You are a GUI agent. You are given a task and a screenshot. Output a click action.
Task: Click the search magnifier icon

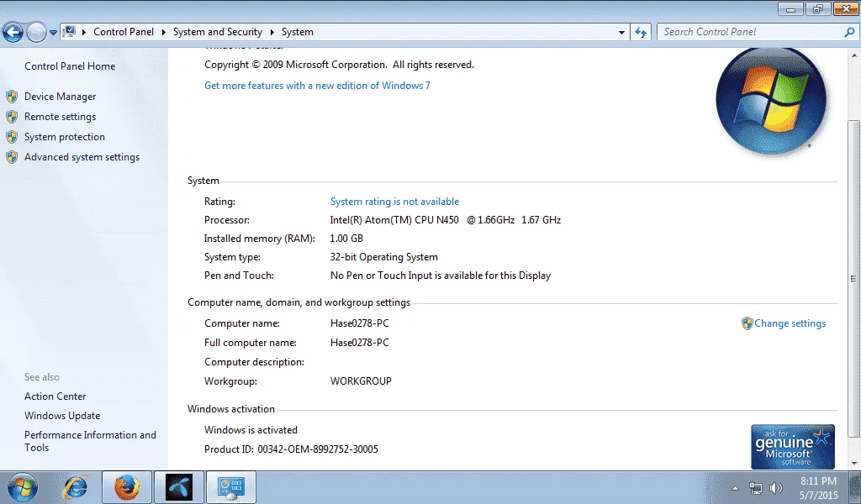849,33
